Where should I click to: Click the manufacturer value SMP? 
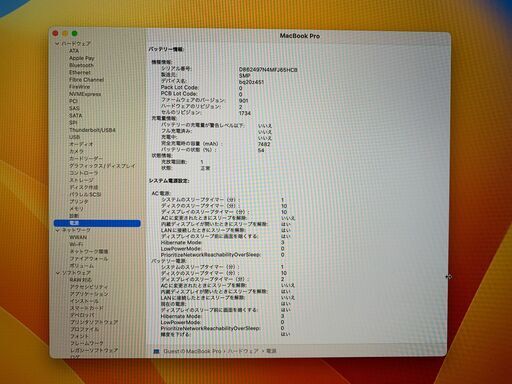[244, 76]
